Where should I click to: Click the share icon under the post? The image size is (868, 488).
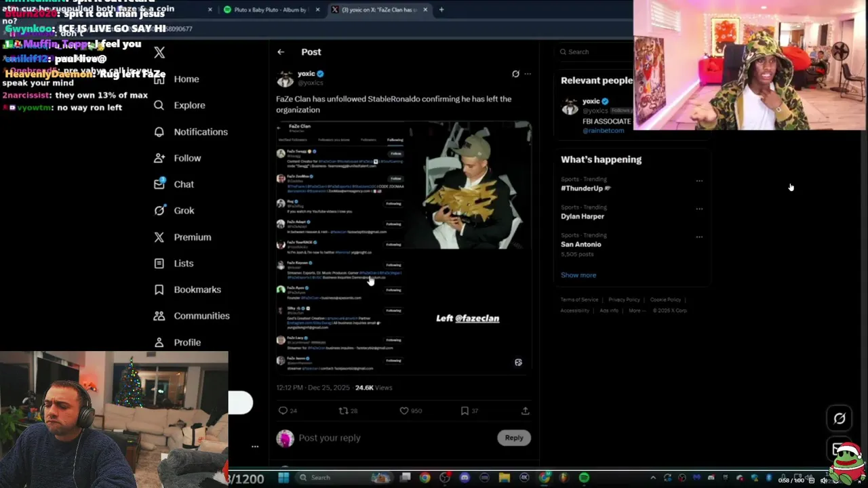click(x=525, y=411)
